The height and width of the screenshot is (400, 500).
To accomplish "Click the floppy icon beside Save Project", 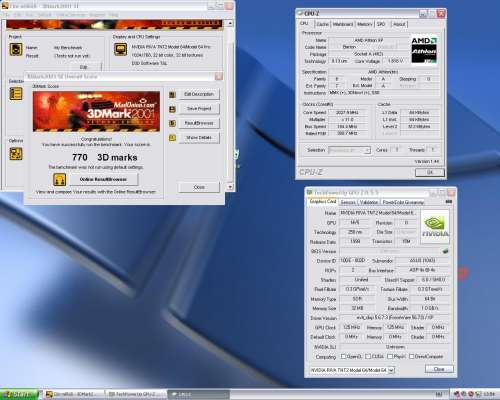I will [x=172, y=109].
